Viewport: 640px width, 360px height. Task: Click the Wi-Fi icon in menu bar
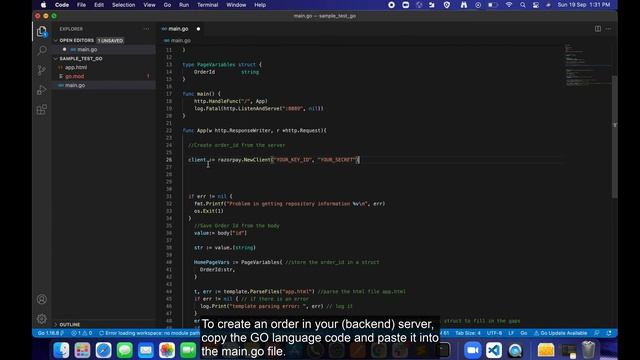tap(509, 5)
